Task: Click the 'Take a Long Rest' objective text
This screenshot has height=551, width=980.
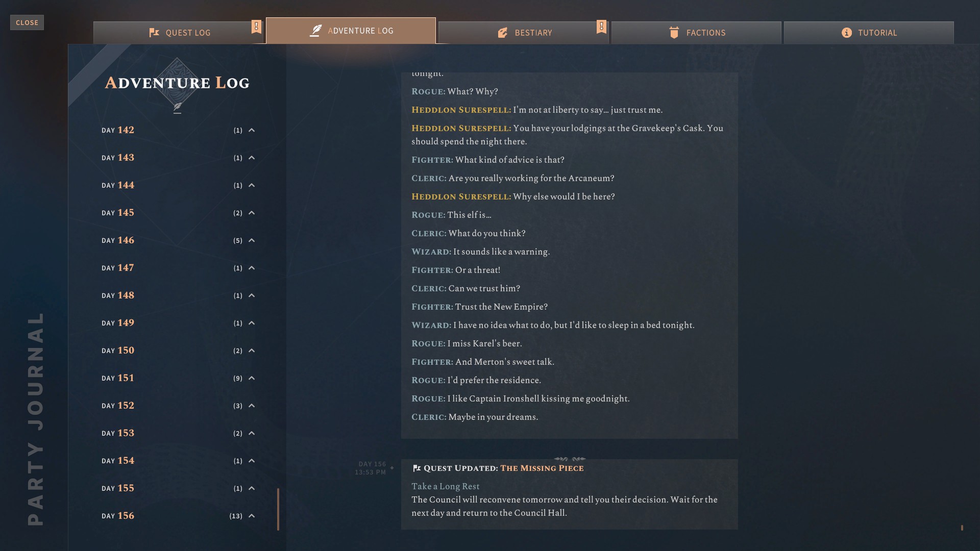Action: pos(446,487)
